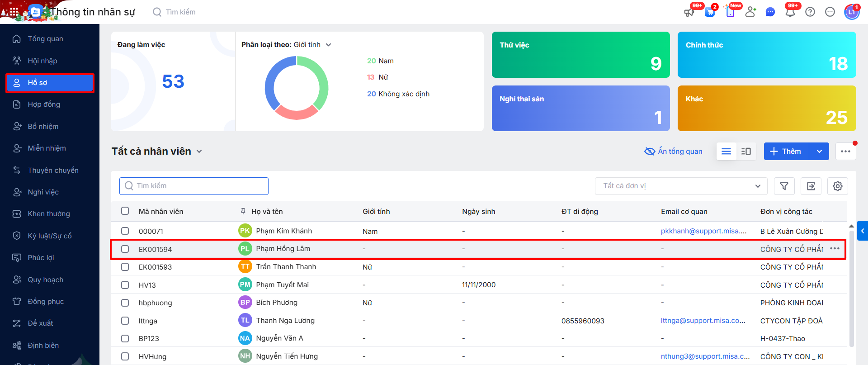The width and height of the screenshot is (868, 365).
Task: Open table column settings gear
Action: (837, 186)
